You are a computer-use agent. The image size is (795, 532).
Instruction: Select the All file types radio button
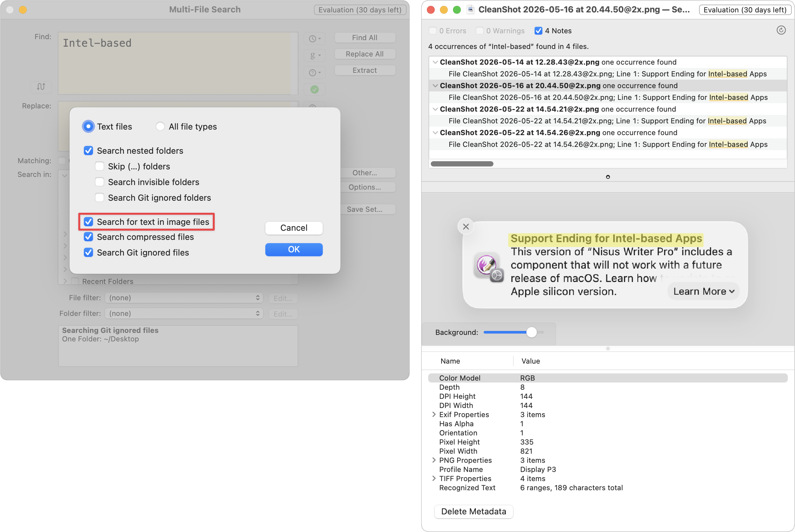[160, 127]
